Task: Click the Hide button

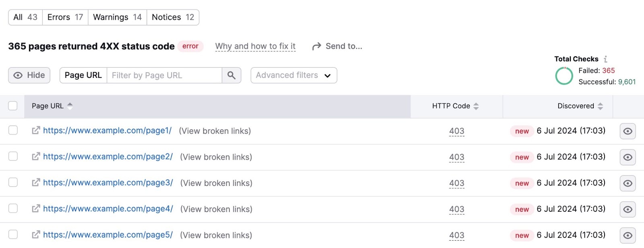Action: point(29,75)
